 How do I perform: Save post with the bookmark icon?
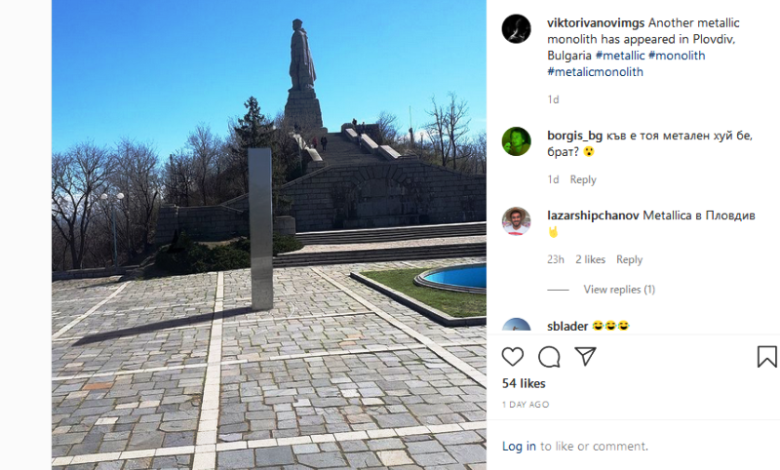pyautogui.click(x=767, y=357)
